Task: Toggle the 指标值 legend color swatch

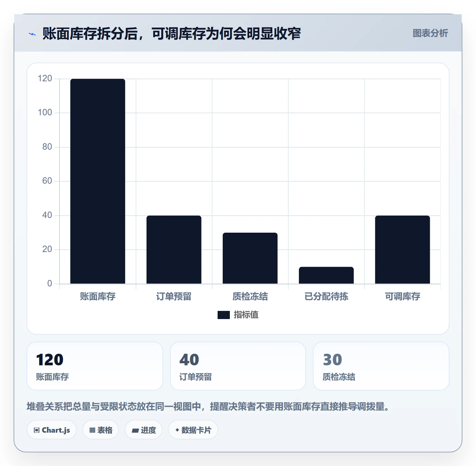Action: pos(224,315)
